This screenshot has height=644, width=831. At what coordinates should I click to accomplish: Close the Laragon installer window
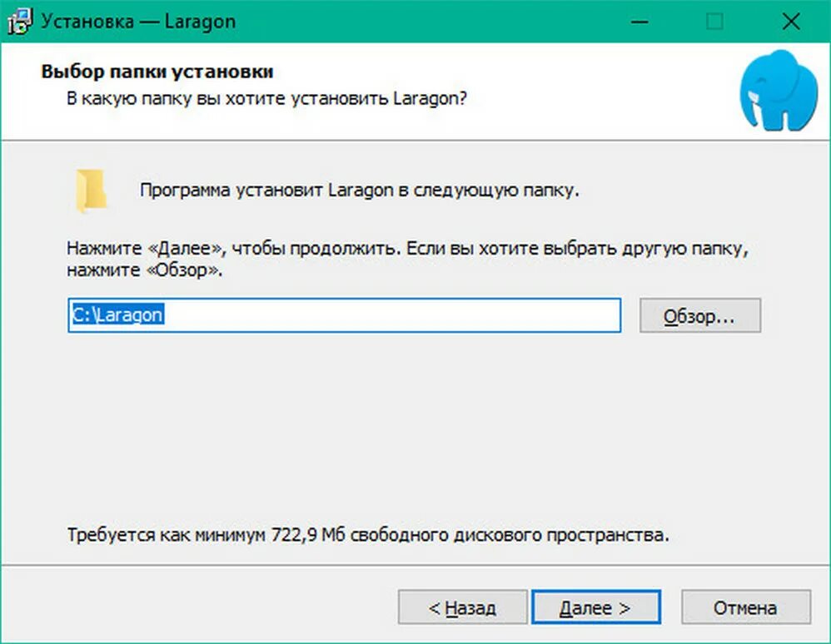point(791,22)
